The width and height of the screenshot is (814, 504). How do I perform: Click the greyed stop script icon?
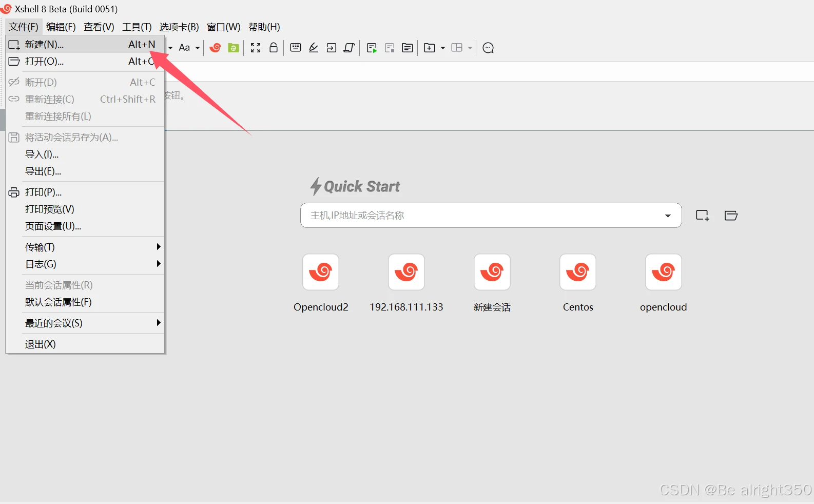(390, 48)
